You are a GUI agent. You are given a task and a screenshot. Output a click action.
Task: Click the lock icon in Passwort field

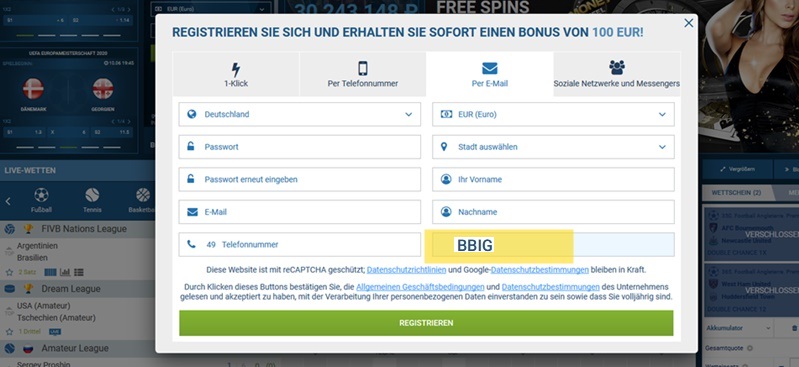191,146
